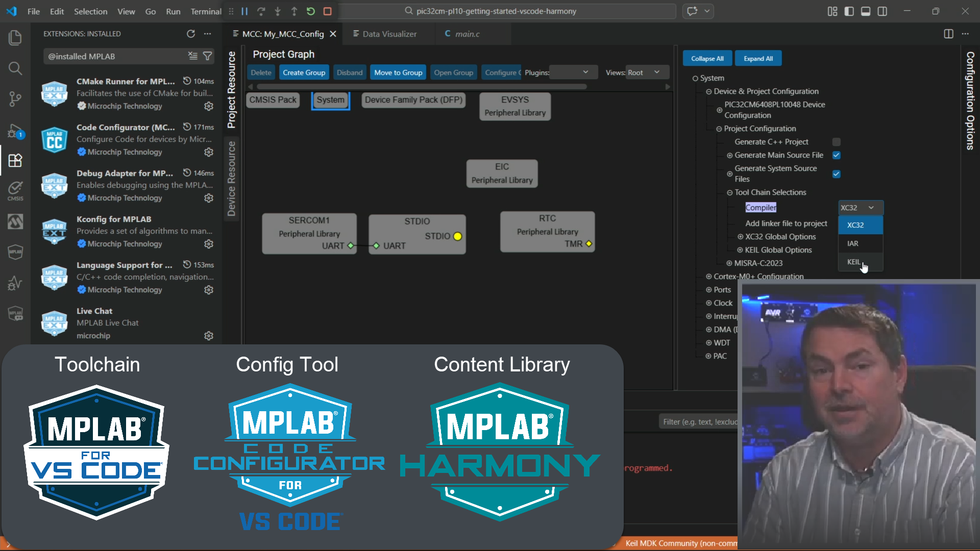The width and height of the screenshot is (980, 551).
Task: Click the extensions filter funnel icon
Action: click(208, 56)
